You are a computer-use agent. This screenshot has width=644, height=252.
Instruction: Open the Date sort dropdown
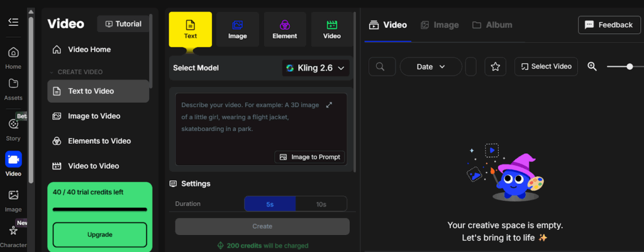(x=430, y=67)
